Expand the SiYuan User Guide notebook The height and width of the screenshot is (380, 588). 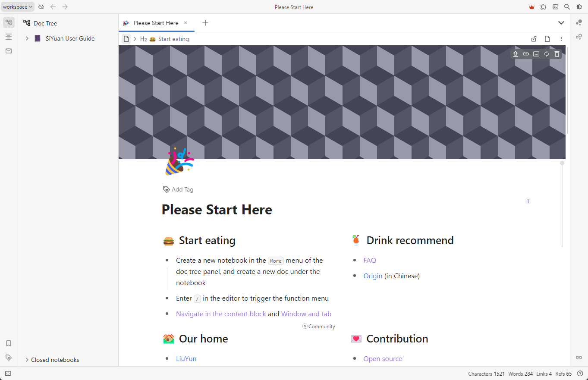[x=27, y=38]
